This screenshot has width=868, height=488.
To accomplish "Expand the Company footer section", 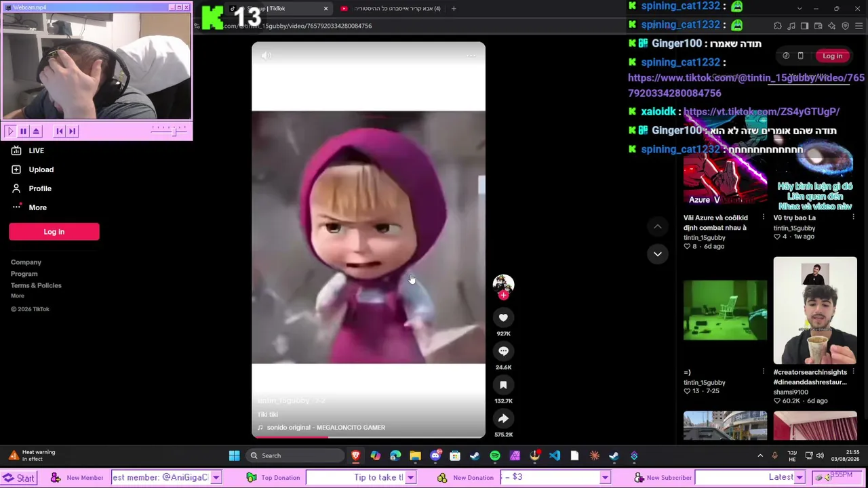I will 26,262.
